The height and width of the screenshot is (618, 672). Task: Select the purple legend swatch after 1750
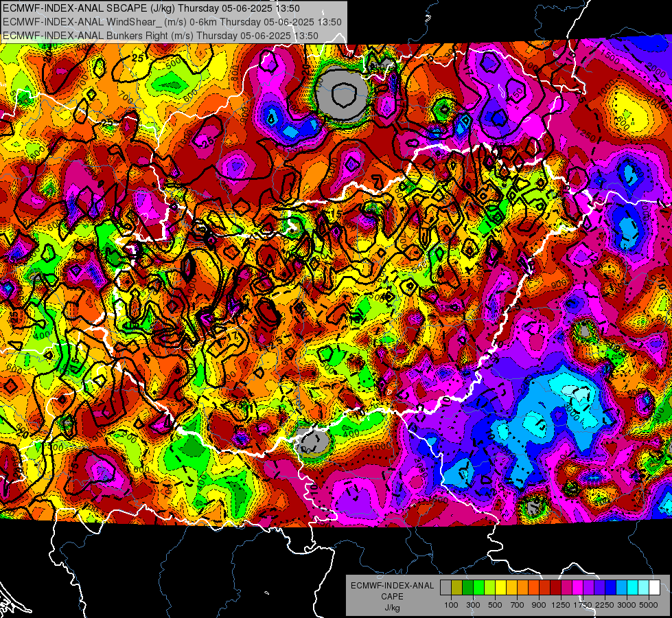(x=589, y=588)
